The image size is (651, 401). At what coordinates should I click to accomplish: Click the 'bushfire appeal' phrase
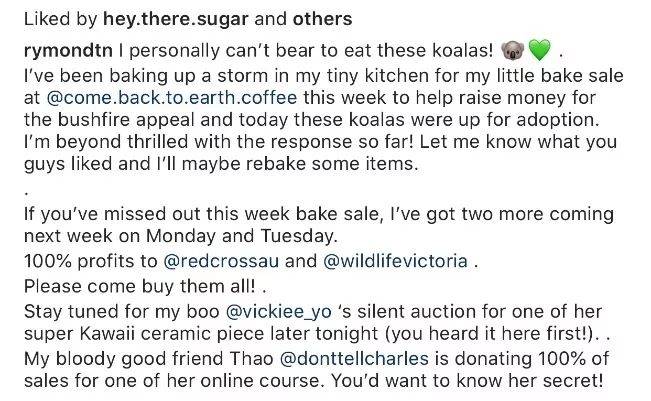point(126,120)
